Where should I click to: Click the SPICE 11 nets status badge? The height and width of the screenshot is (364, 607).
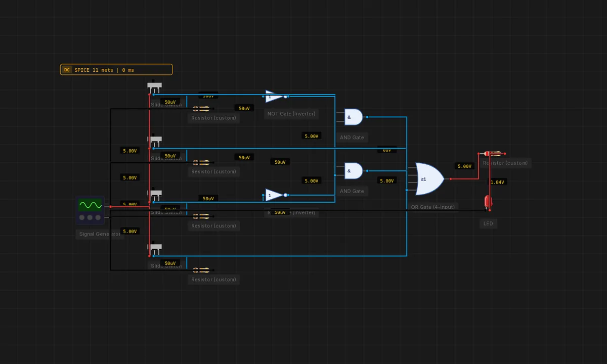pyautogui.click(x=116, y=70)
